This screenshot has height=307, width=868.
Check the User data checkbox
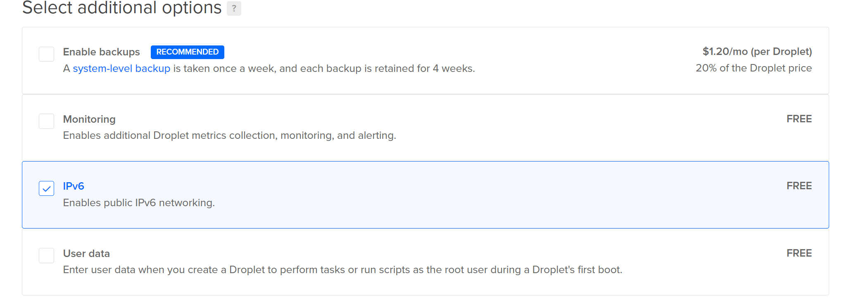pos(46,255)
